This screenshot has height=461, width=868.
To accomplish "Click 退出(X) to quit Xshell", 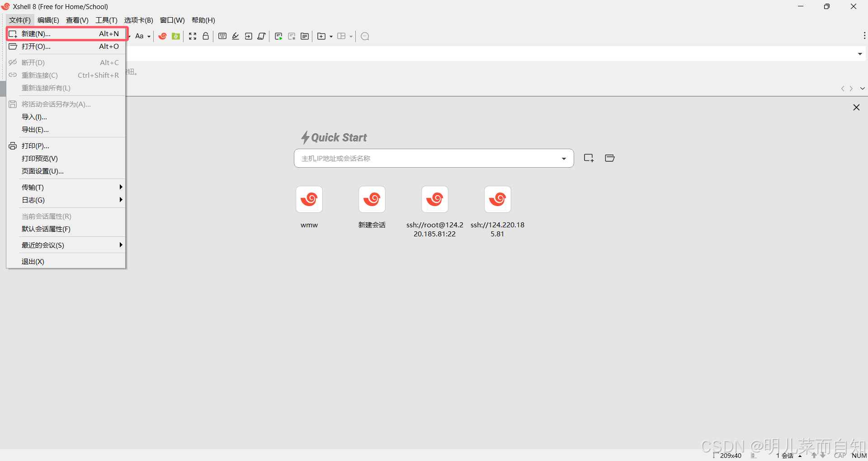I will (66, 262).
